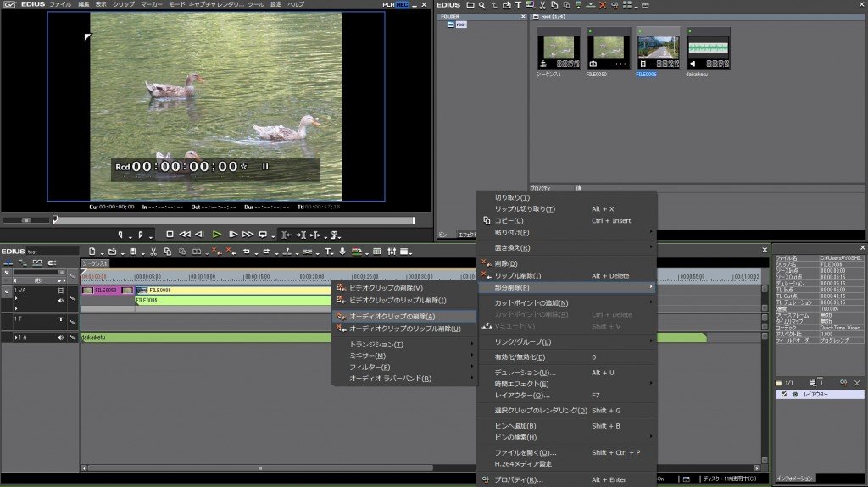Expand 1 VA track audio triangle
868x487 pixels.
click(16, 298)
